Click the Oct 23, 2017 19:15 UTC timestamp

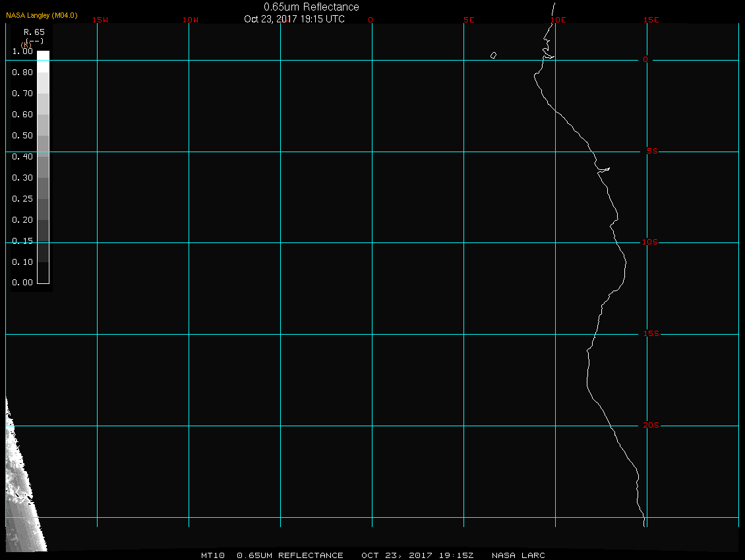[294, 19]
